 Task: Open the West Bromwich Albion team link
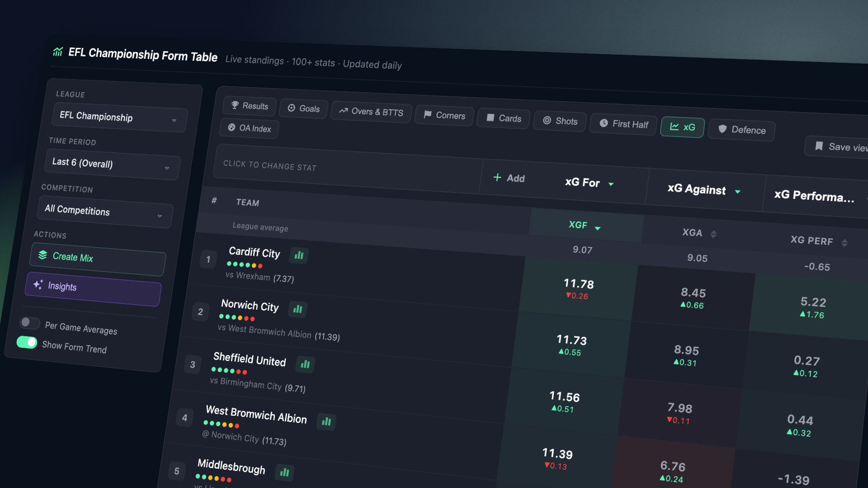point(256,414)
